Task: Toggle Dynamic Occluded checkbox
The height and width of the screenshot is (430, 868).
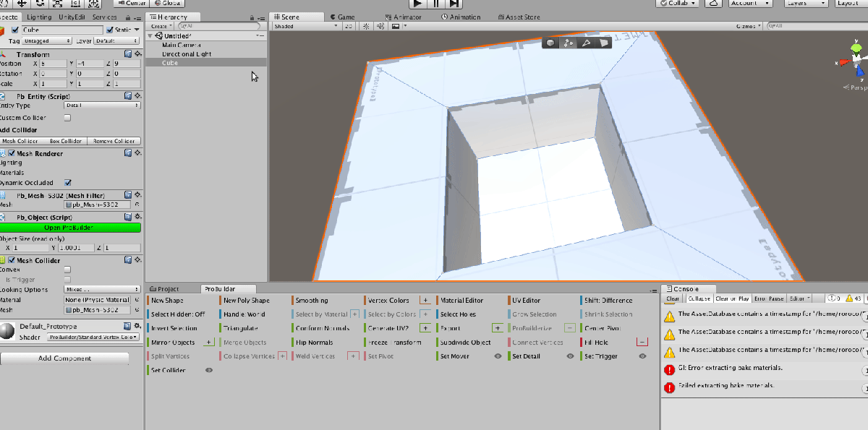Action: tap(67, 183)
